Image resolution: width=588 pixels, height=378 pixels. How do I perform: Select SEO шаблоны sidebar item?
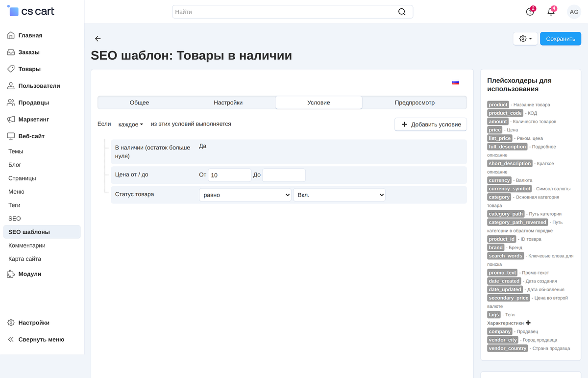pos(42,232)
